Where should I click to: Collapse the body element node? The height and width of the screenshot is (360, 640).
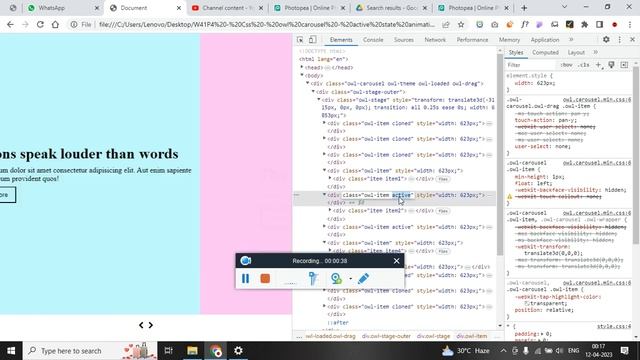[x=302, y=76]
